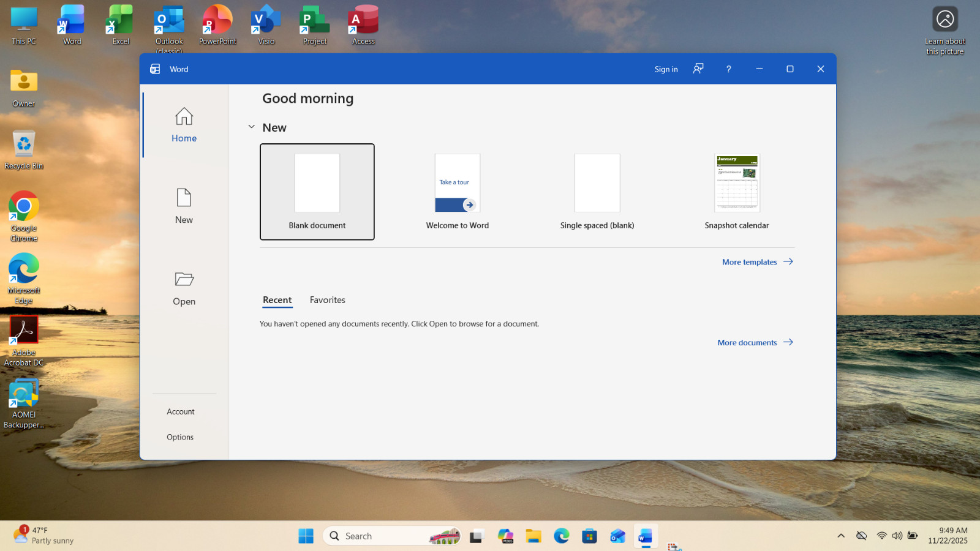
Task: Click the Access desktop icon
Action: [x=363, y=24]
